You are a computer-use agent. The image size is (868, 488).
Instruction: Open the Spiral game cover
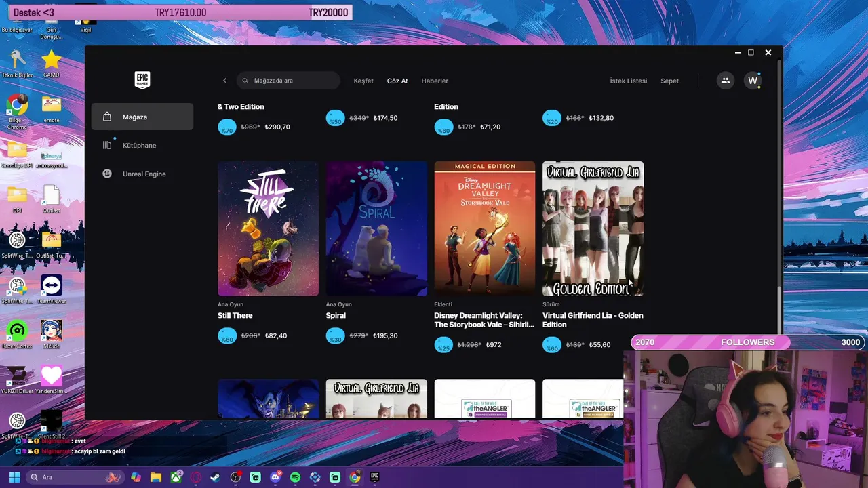click(376, 228)
